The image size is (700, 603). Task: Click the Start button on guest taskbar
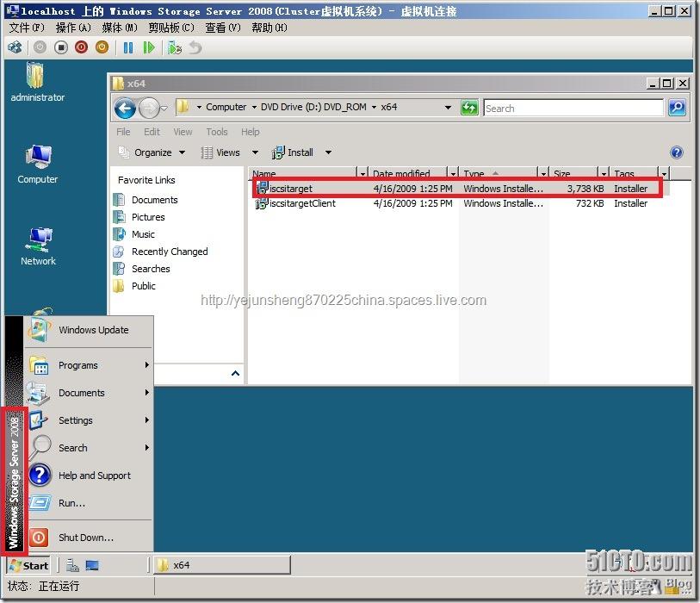28,566
